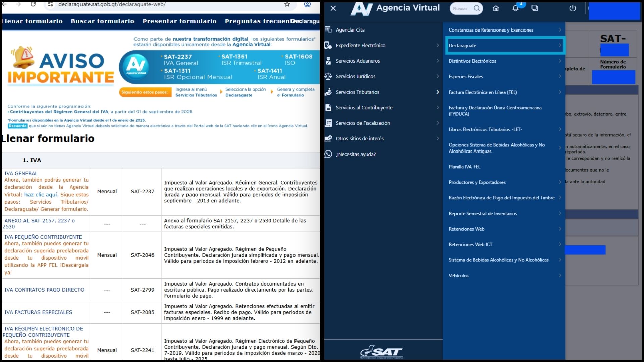Open Presentar formulario menu tab
The height and width of the screenshot is (362, 644).
179,21
